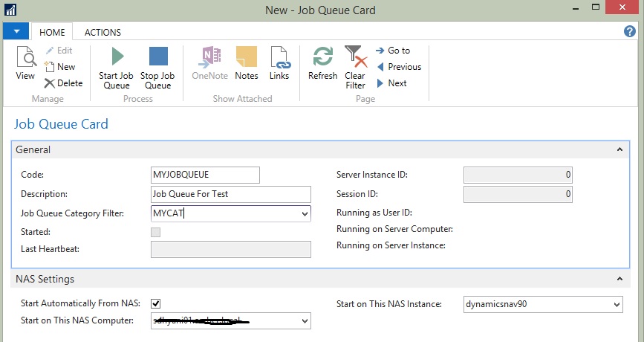Uncheck Start Automatically From NAS
The width and height of the screenshot is (644, 342).
point(156,303)
